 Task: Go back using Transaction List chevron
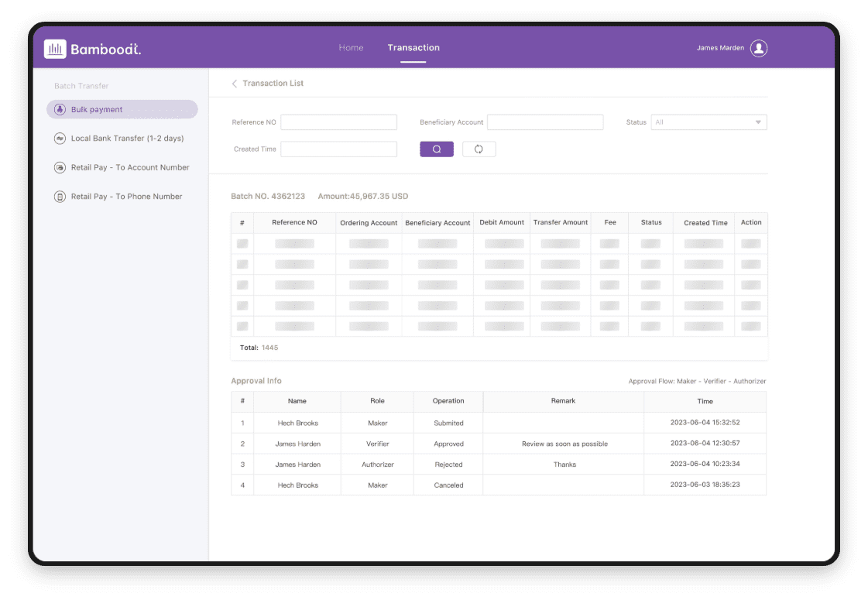pos(235,84)
